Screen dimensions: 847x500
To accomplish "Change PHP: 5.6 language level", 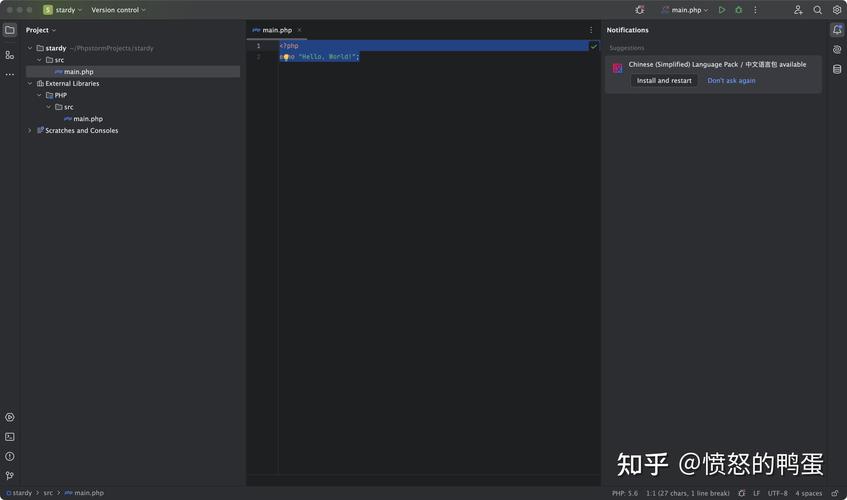I will 624,494.
